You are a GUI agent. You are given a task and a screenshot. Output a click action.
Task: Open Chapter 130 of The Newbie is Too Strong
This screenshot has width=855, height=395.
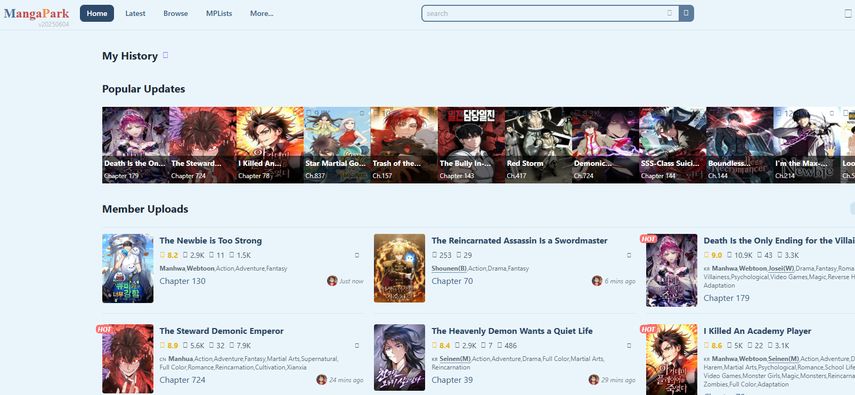click(183, 281)
